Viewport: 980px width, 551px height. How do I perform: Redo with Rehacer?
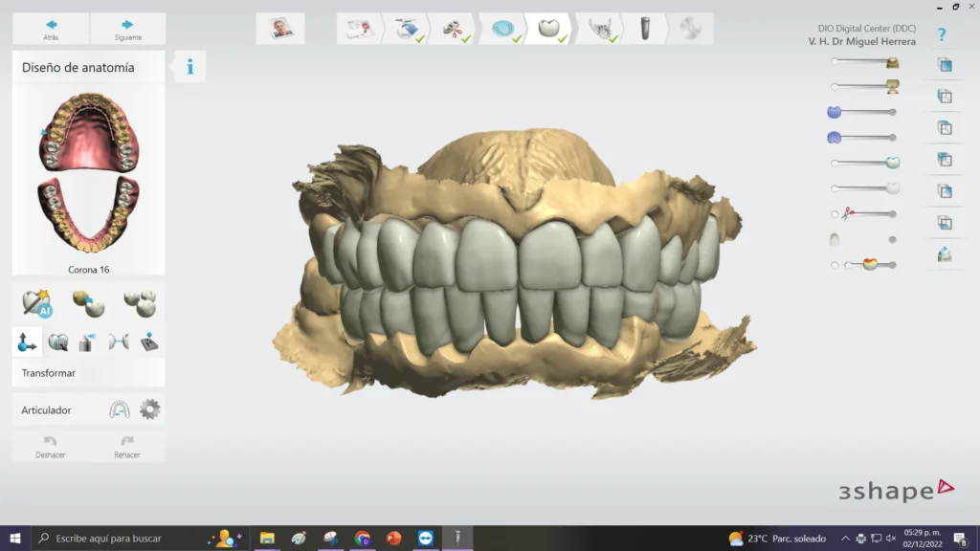pyautogui.click(x=127, y=447)
